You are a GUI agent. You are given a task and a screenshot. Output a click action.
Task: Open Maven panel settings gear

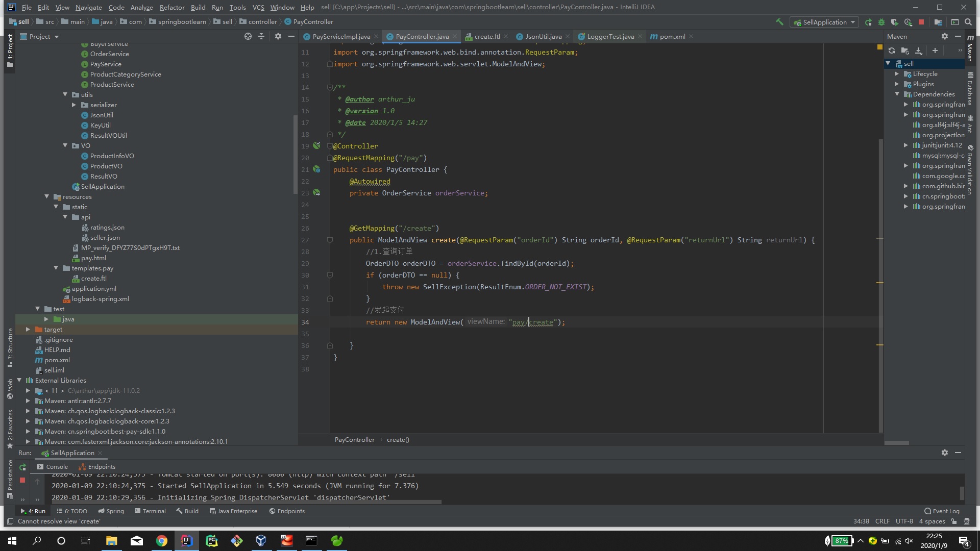(x=945, y=36)
